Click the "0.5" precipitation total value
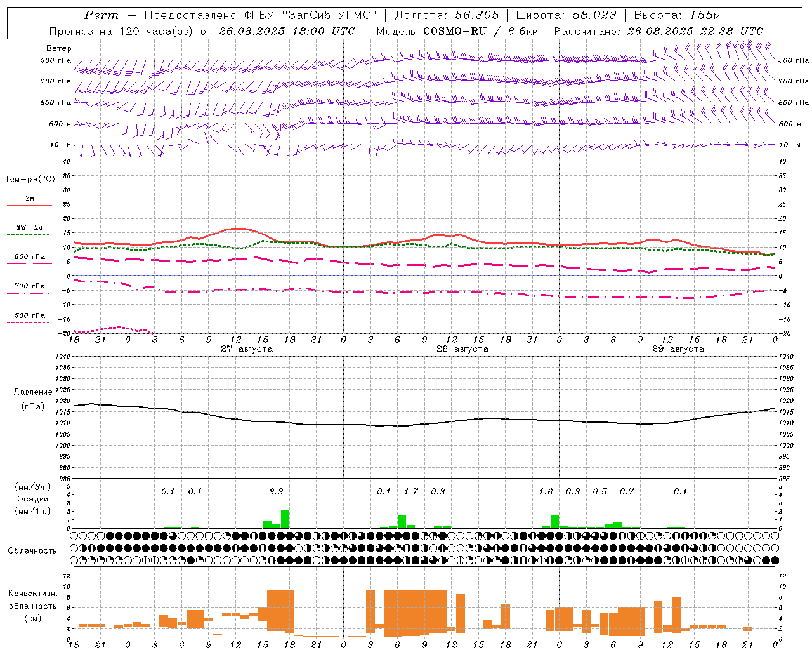The image size is (812, 650). [x=599, y=491]
